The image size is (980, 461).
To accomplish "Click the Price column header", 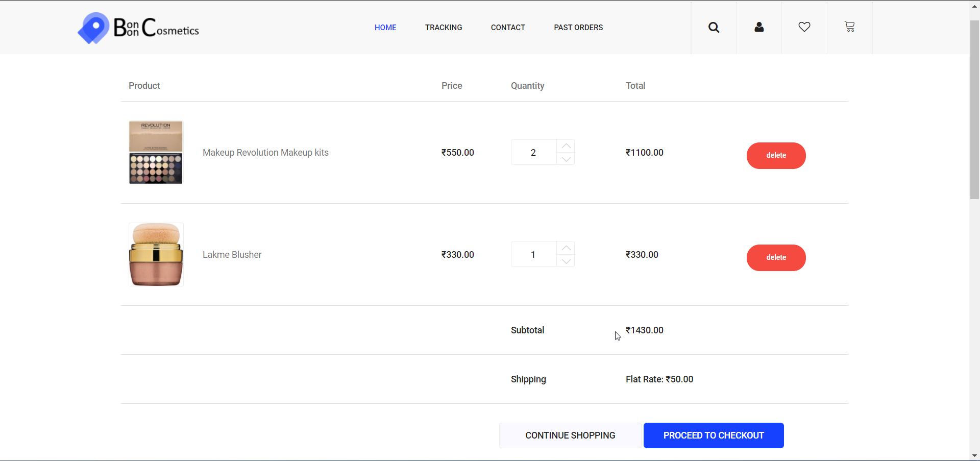I will click(x=452, y=86).
